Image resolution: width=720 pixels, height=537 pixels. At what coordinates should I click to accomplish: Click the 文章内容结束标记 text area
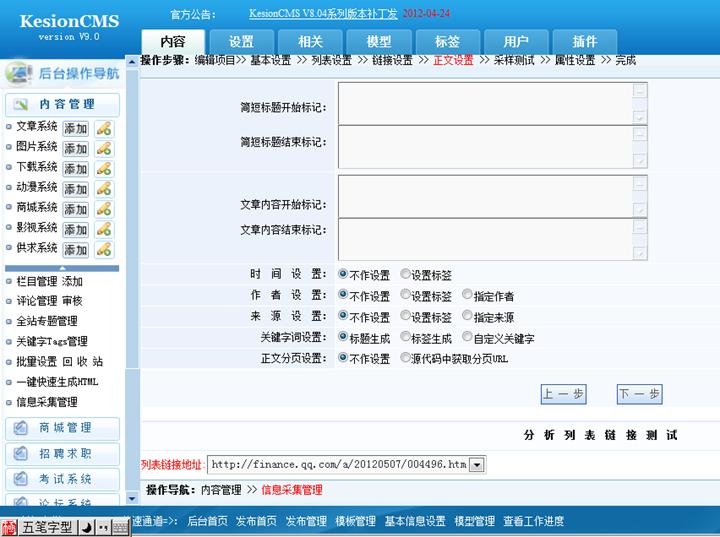tap(493, 239)
